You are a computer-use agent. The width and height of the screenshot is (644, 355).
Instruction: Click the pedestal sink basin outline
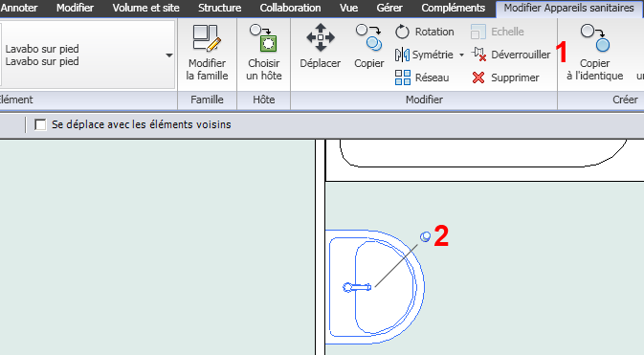pos(375,287)
